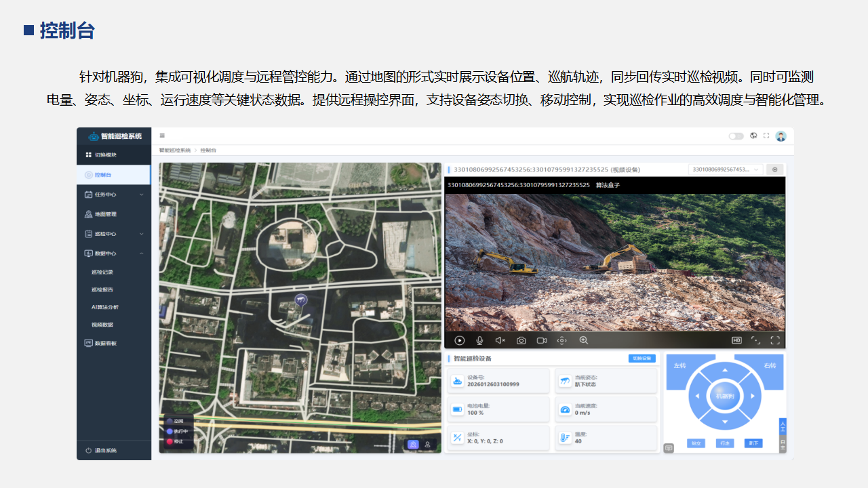This screenshot has height=488, width=868.
Task: Click the 电池电量 battery icon
Action: [x=458, y=409]
